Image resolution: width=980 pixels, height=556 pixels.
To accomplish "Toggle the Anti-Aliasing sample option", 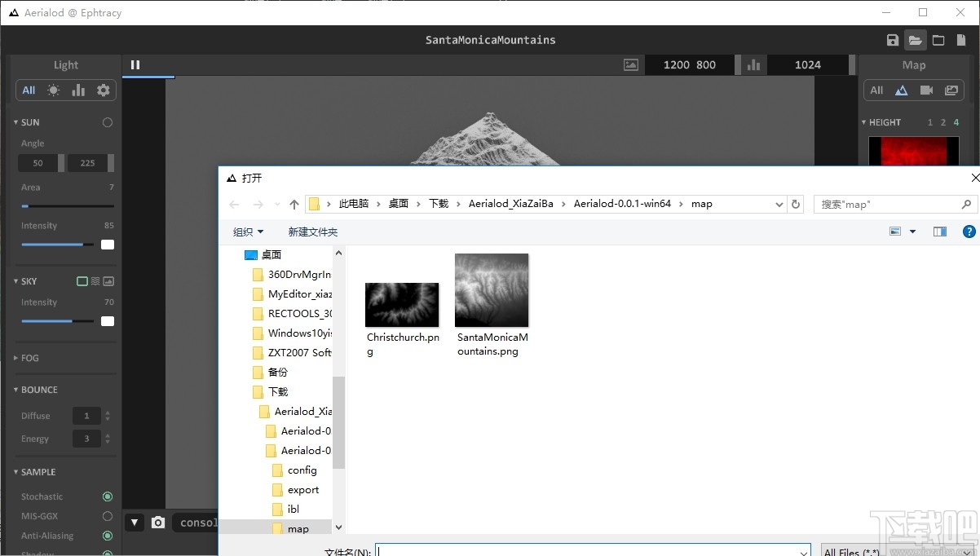I will tap(107, 536).
